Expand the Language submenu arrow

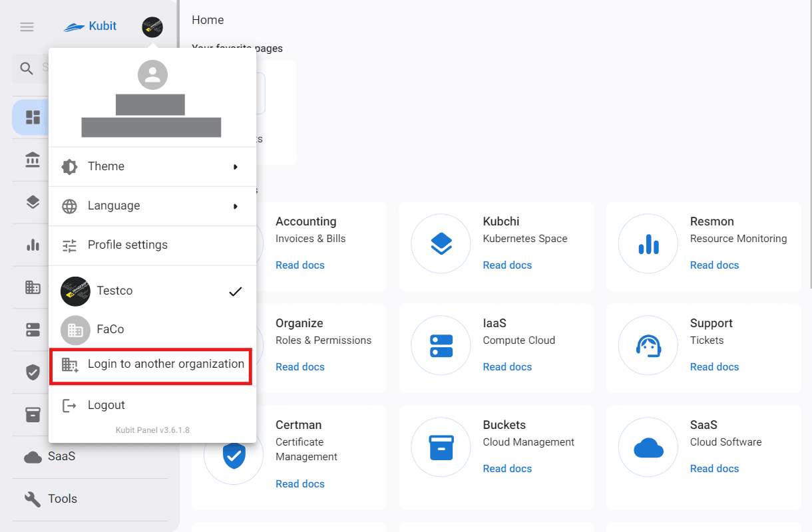pyautogui.click(x=236, y=206)
